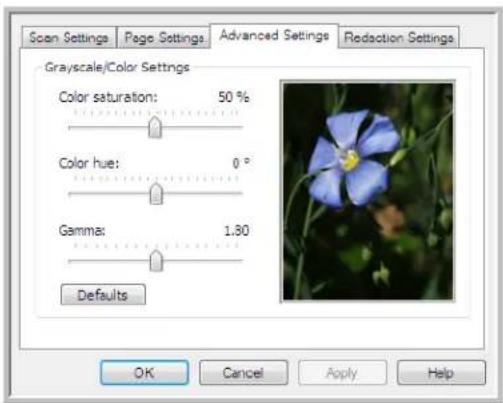The height and width of the screenshot is (403, 503).
Task: Click the Cancel button
Action: pyautogui.click(x=243, y=372)
